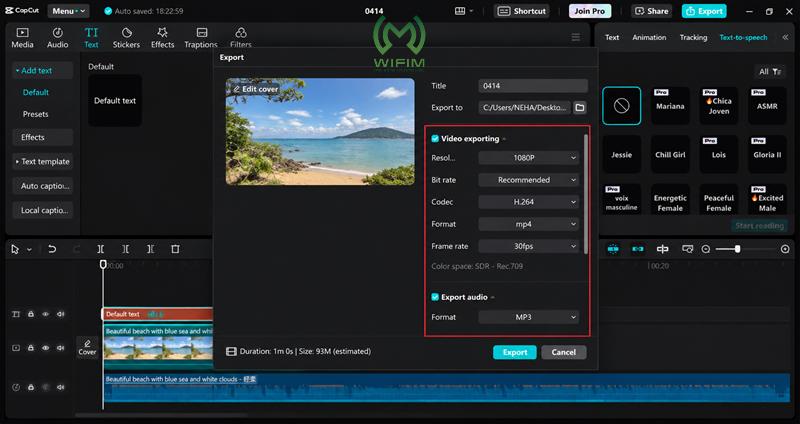The width and height of the screenshot is (800, 424).
Task: Click the redo arrow in timeline toolbar
Action: pos(77,249)
